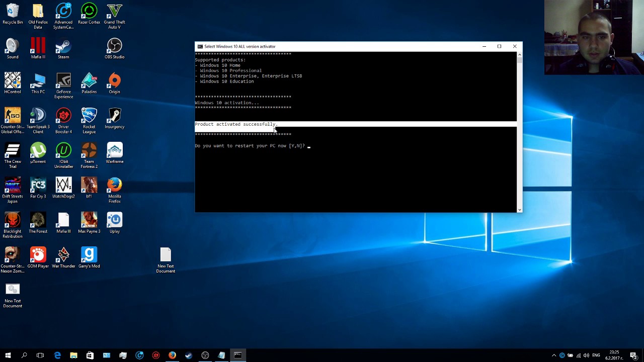Launch Microsoft Edge from taskbar
This screenshot has width=644, height=362.
(x=57, y=355)
